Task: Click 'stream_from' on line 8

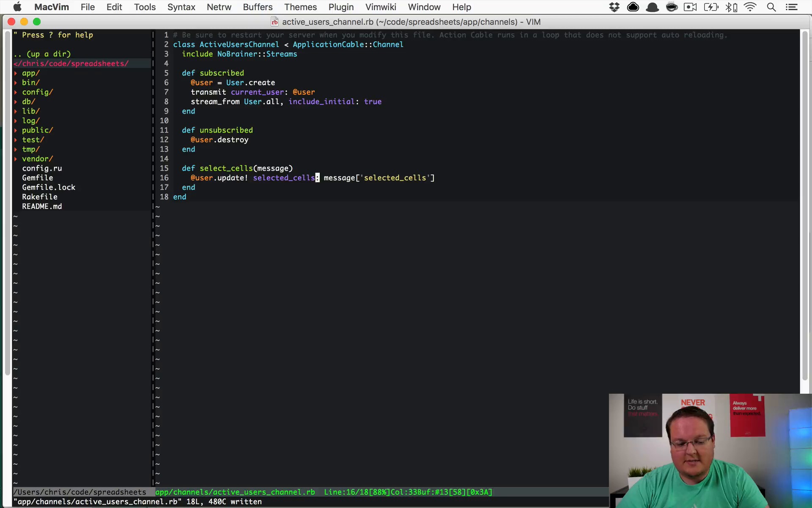Action: [x=215, y=102]
